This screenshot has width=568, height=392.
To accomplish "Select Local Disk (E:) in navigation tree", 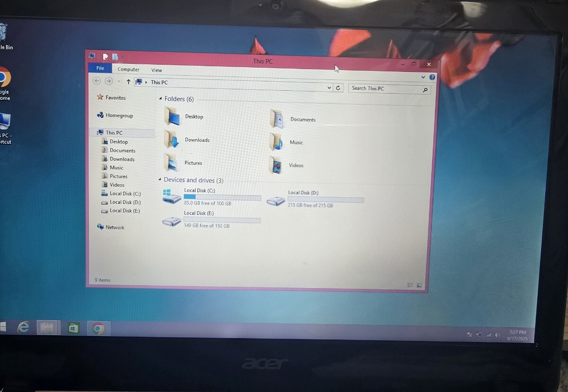I will pos(124,210).
